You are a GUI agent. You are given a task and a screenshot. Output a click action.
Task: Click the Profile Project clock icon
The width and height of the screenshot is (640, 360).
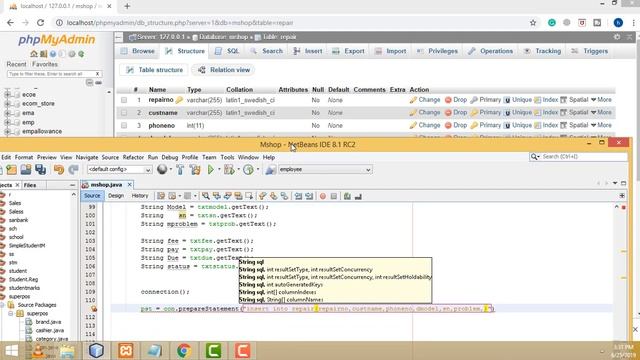(x=248, y=169)
